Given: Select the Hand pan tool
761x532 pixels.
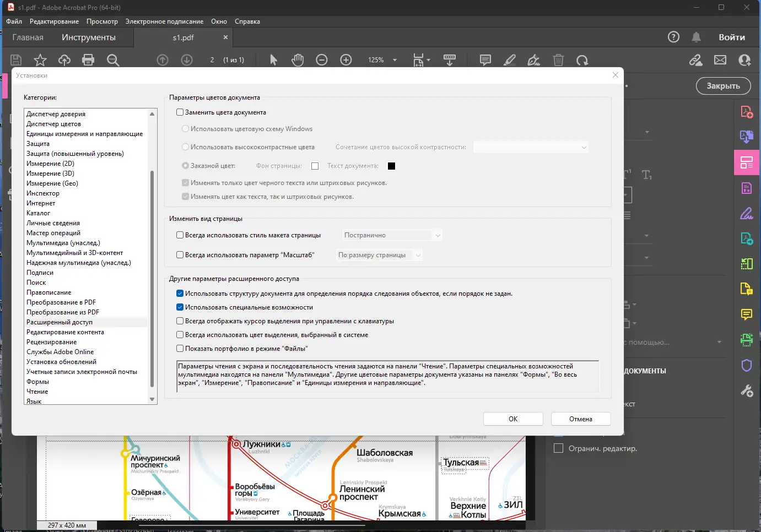Looking at the screenshot, I should coord(298,60).
